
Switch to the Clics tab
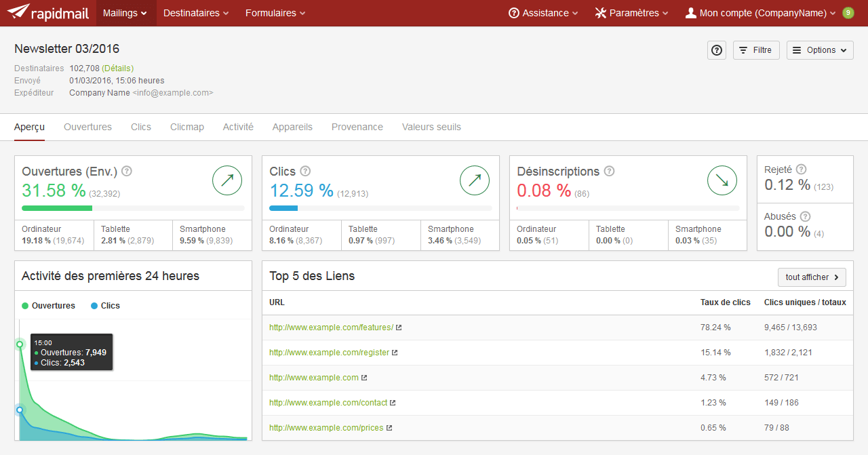point(141,127)
